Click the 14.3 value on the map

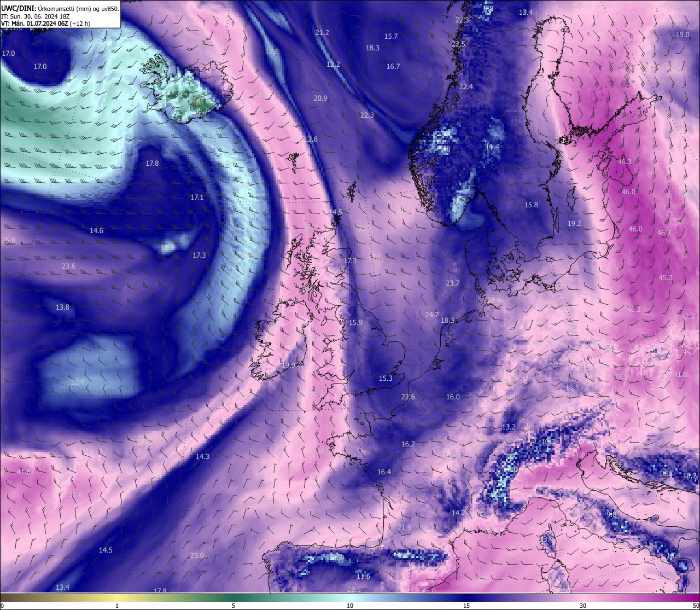(202, 456)
